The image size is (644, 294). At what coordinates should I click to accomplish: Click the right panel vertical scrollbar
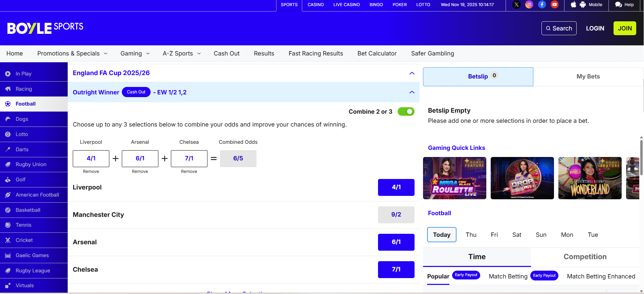tap(641, 158)
